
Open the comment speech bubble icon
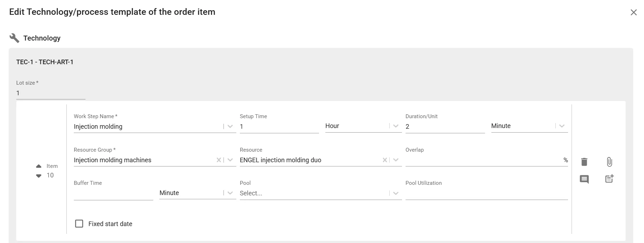(x=584, y=179)
